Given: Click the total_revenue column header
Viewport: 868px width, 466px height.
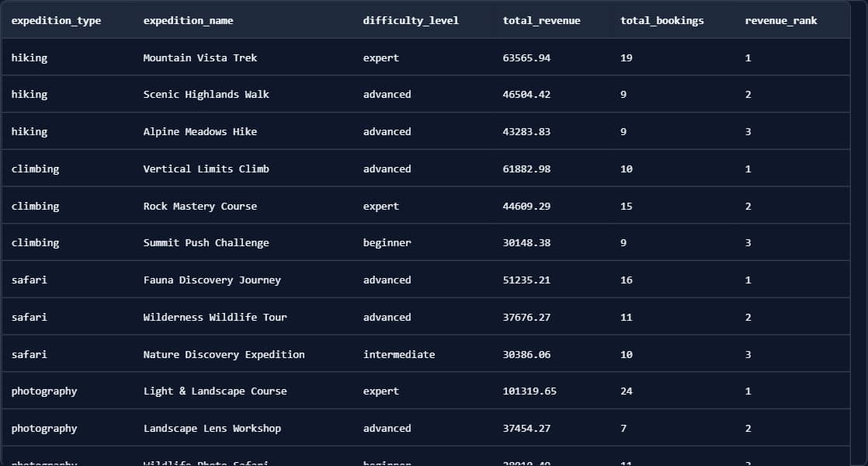Looking at the screenshot, I should (x=541, y=21).
